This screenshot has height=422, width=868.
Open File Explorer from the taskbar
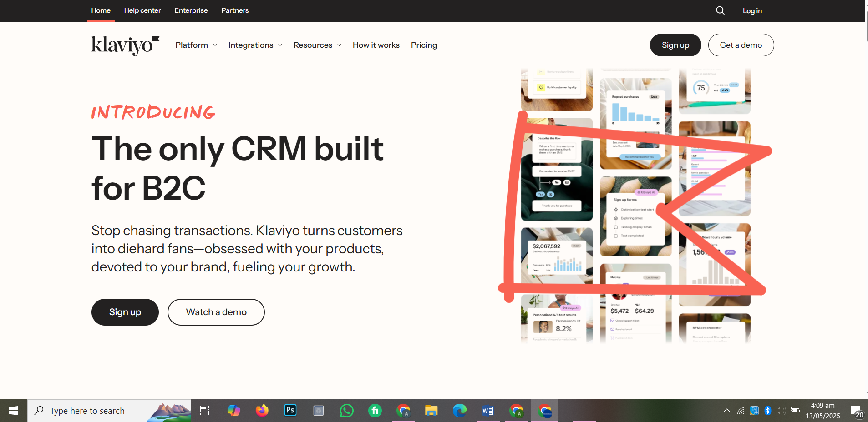431,411
